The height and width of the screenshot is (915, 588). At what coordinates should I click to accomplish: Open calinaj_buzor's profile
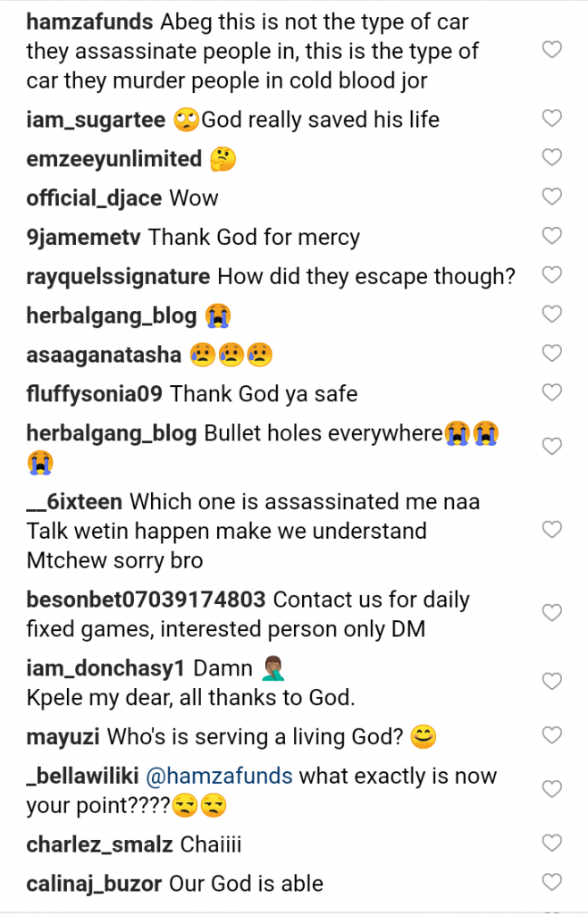pyautogui.click(x=94, y=884)
